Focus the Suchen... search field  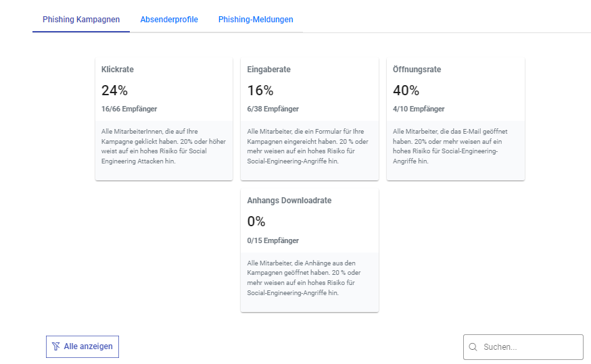pos(527,347)
